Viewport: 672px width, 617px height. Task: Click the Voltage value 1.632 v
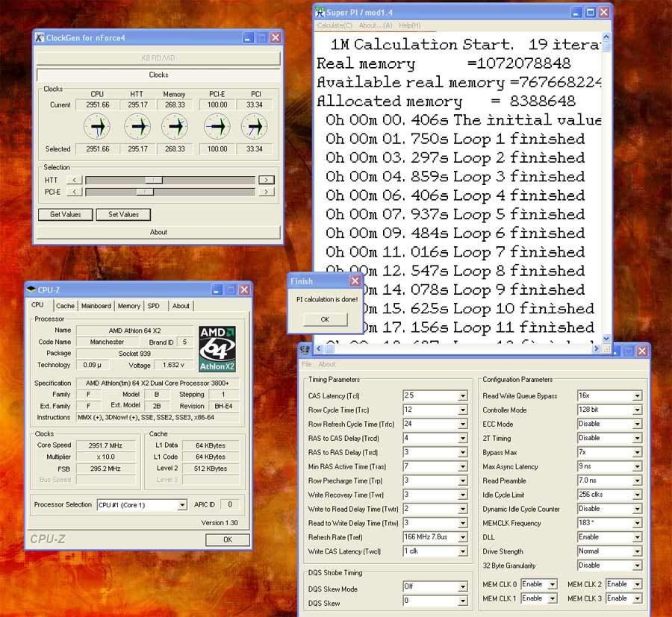(x=173, y=365)
